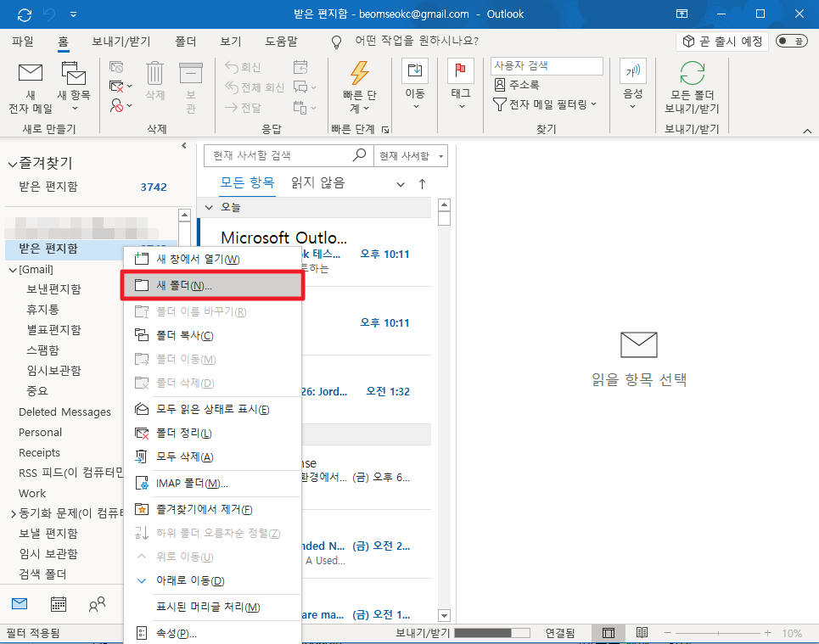Open the View (보기) ribbon tab
The height and width of the screenshot is (644, 819).
[230, 42]
